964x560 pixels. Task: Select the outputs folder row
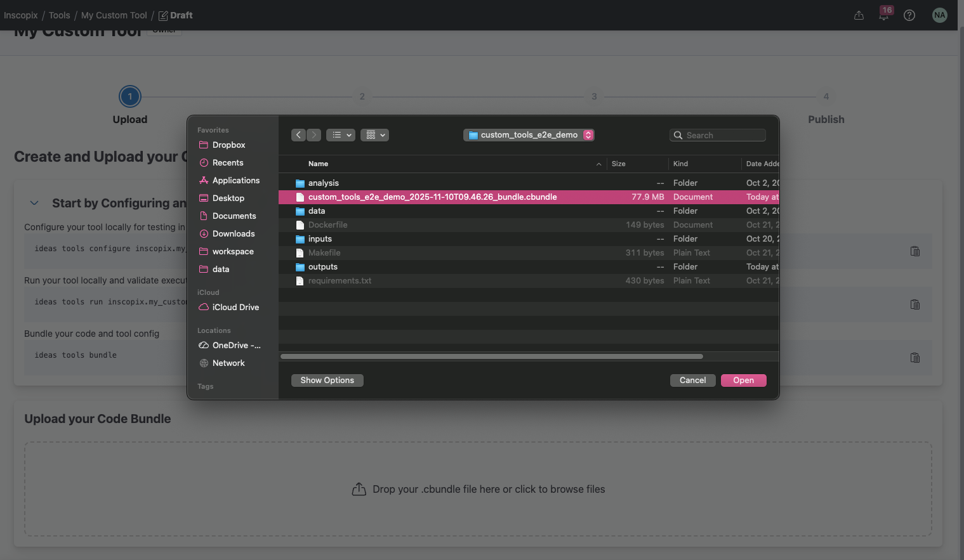(x=323, y=267)
